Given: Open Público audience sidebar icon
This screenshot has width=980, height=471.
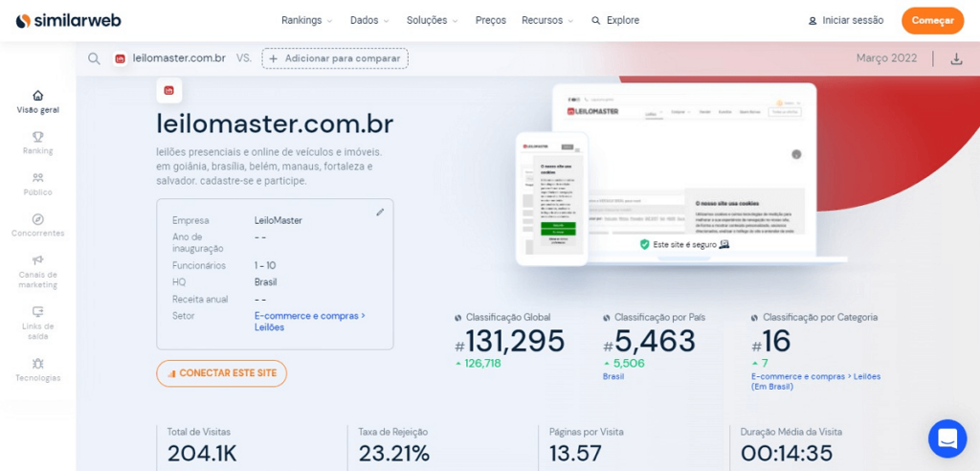Looking at the screenshot, I should click(x=38, y=178).
